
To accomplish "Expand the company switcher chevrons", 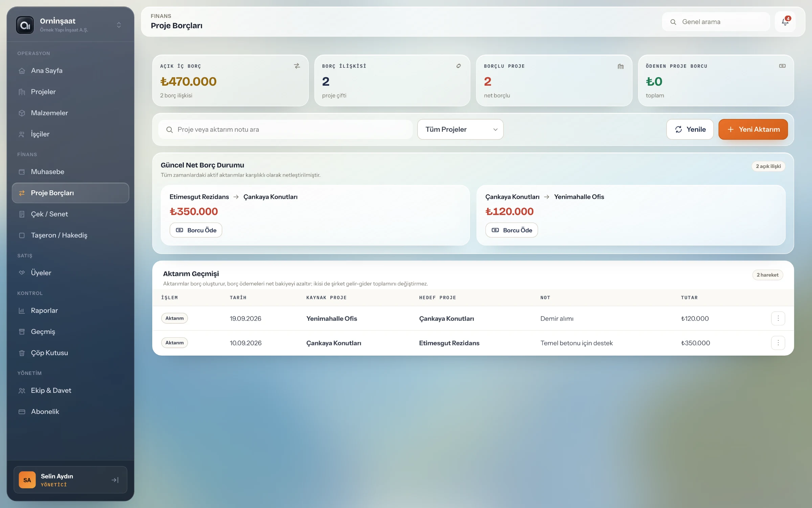I will point(119,25).
